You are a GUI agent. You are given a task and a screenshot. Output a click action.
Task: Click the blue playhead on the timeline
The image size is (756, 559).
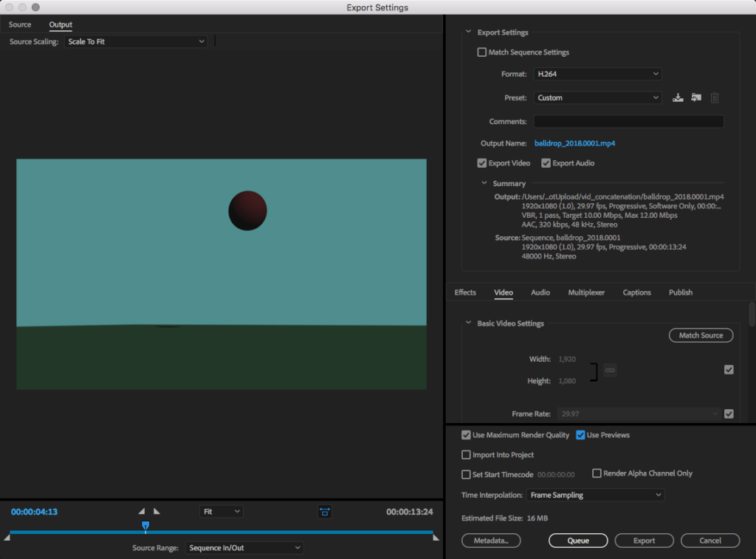[x=145, y=526]
